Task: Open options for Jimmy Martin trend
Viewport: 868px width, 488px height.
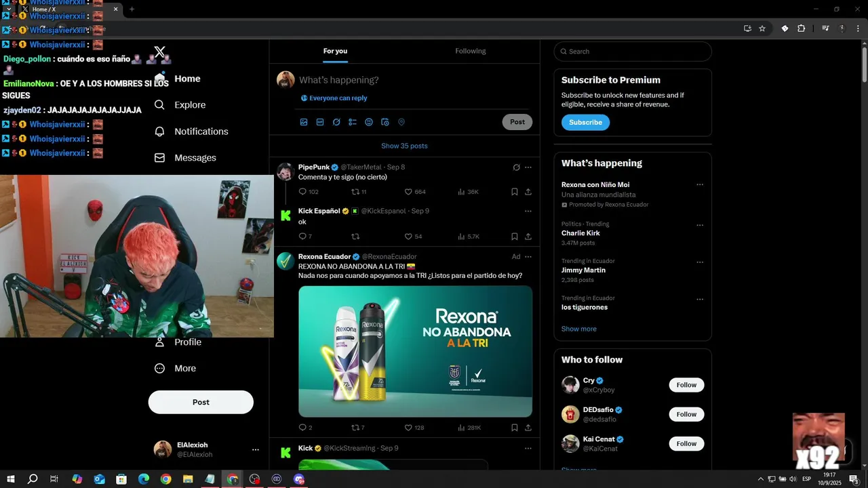Action: (x=700, y=262)
